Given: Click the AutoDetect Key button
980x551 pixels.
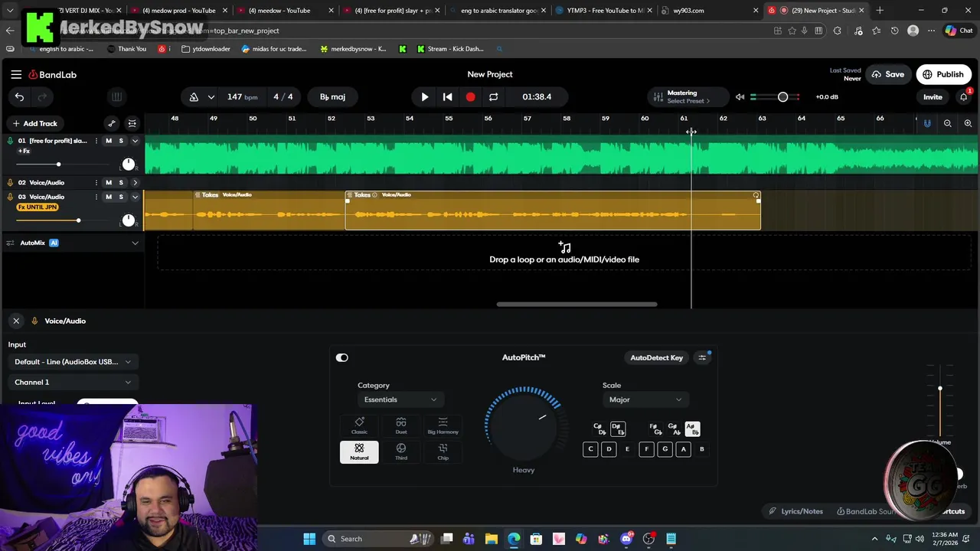Looking at the screenshot, I should coord(656,357).
